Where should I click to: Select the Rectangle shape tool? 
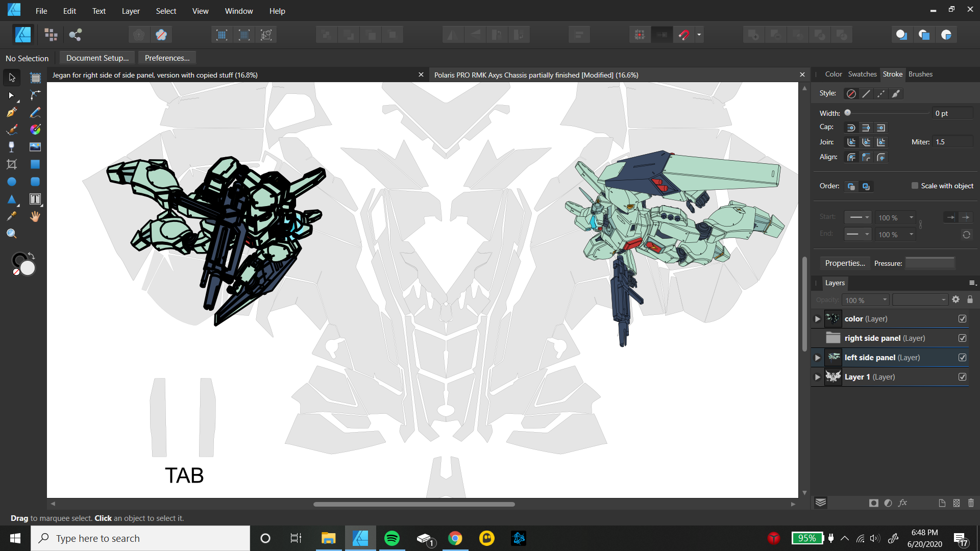[x=35, y=164]
